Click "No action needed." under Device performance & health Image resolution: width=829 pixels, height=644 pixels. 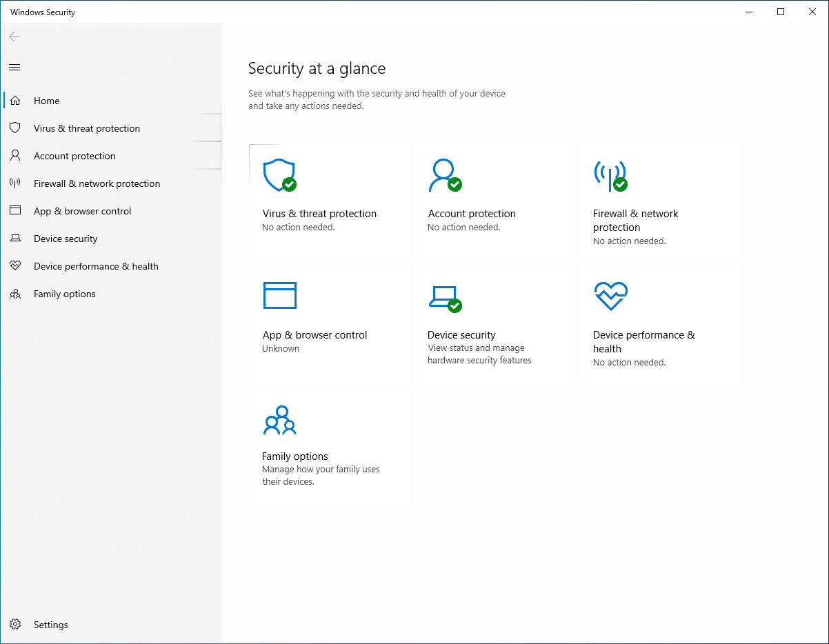click(629, 363)
